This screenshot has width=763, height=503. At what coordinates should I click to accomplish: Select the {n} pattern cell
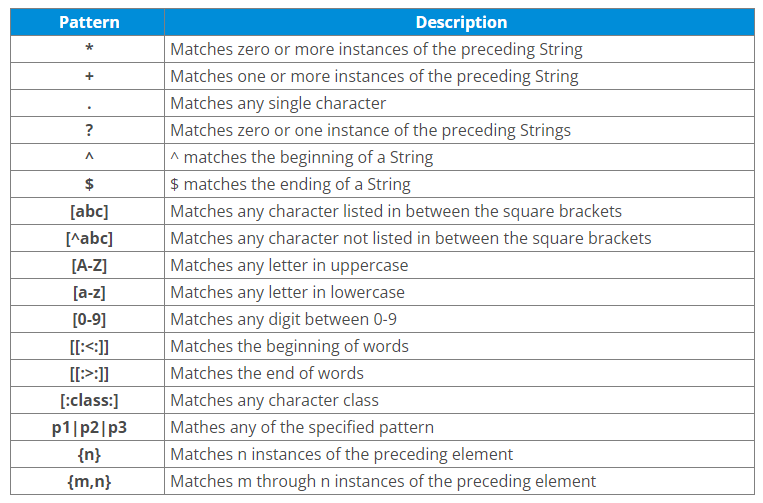pos(88,454)
